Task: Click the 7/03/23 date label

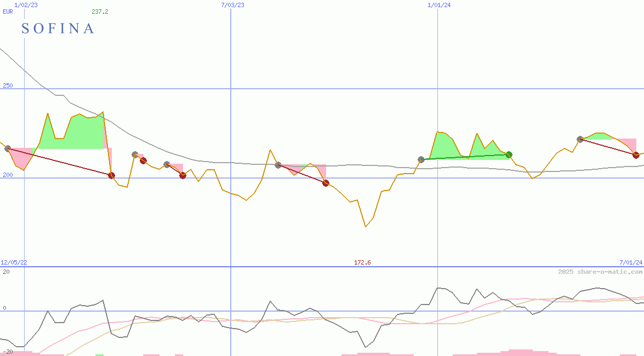Action: (x=232, y=5)
